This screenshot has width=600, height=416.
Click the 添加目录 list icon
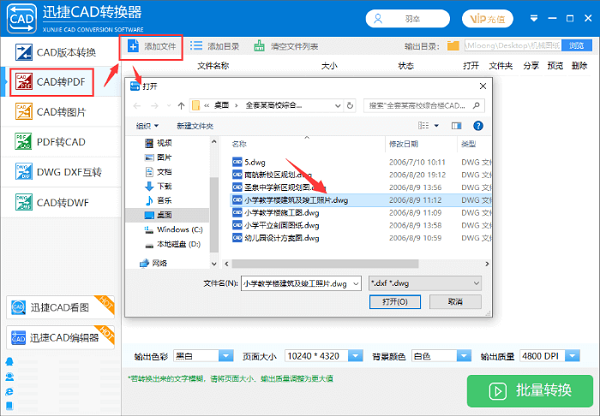(196, 46)
